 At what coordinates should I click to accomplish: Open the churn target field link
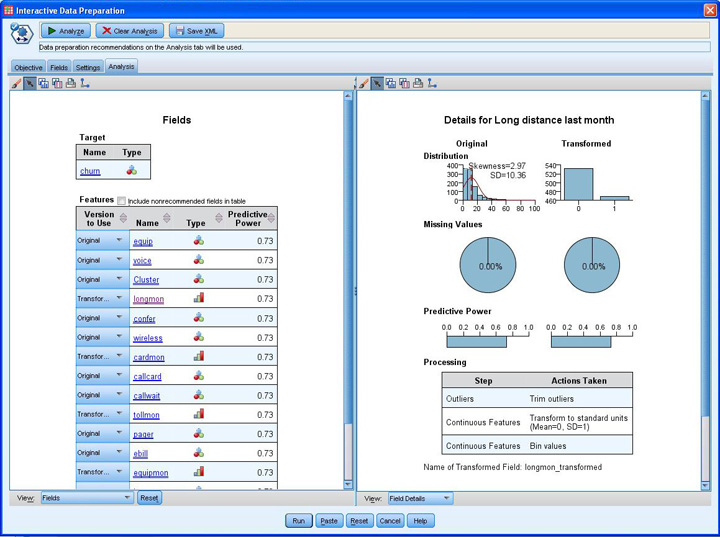click(x=90, y=171)
